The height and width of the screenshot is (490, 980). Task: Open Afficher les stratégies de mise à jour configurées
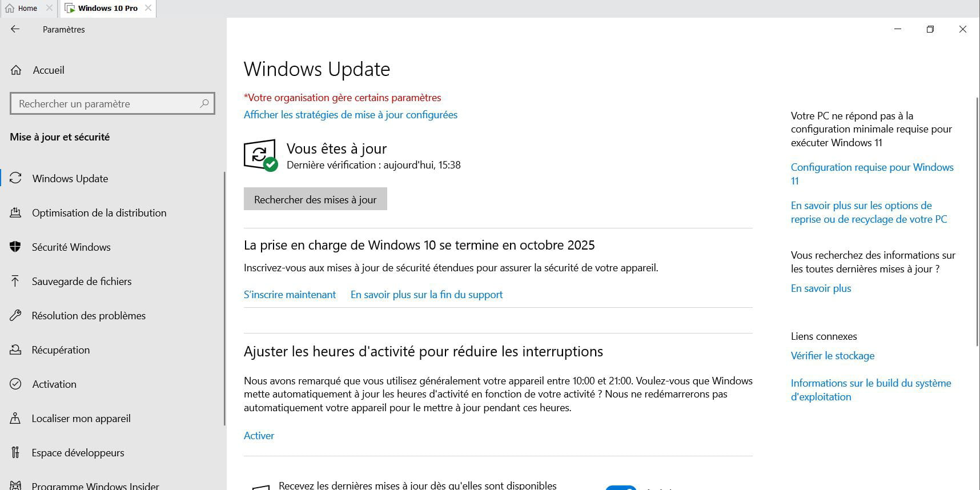[351, 115]
